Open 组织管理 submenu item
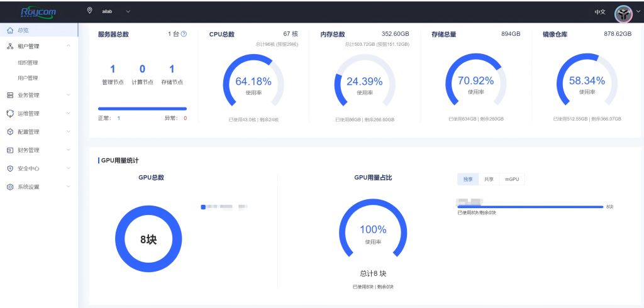Viewport: 644px width, 308px height. (28, 63)
